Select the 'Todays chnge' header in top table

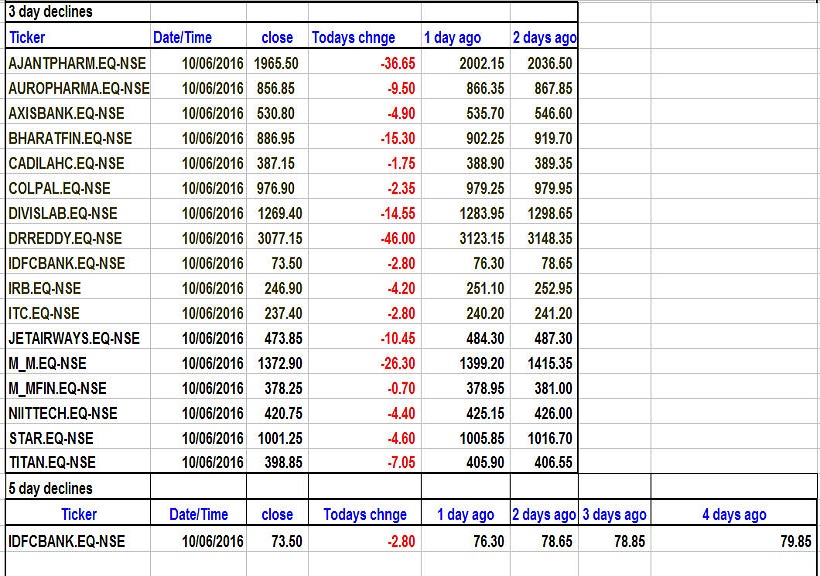coord(354,38)
